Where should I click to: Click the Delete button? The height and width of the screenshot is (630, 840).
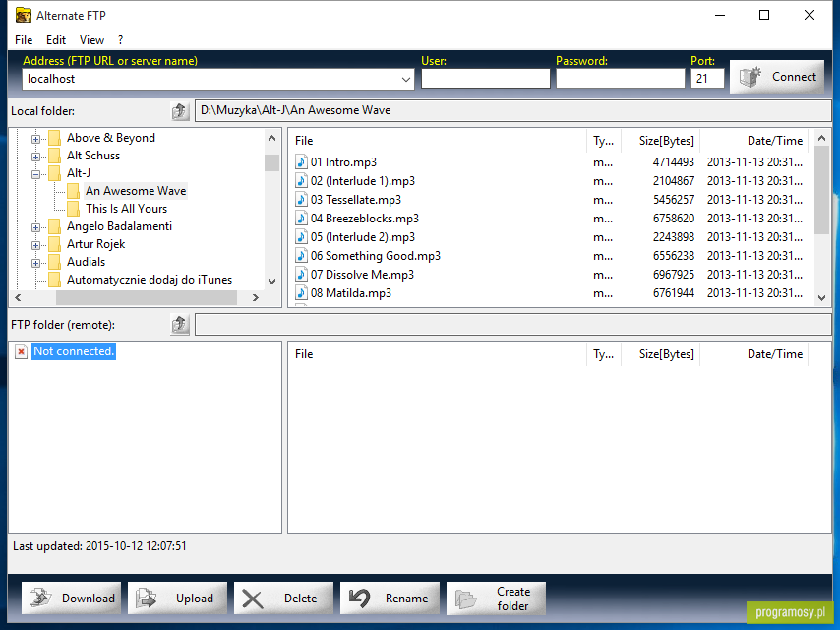[283, 598]
